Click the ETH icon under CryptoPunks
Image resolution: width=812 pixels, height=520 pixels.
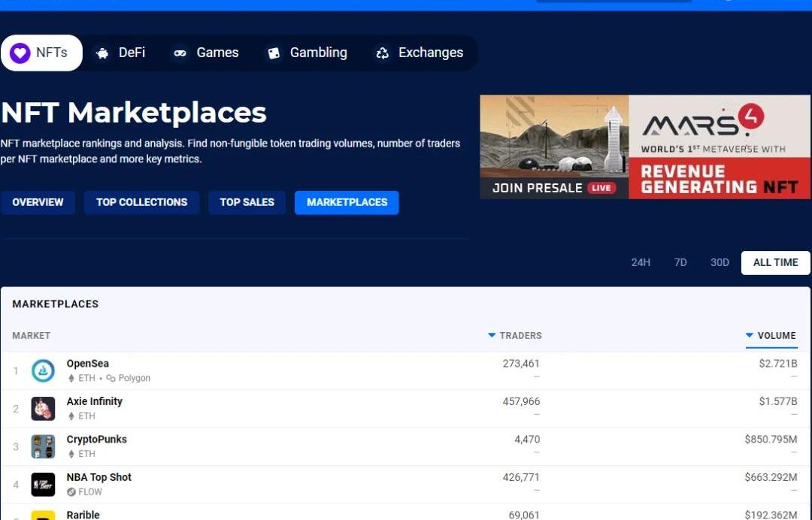pyautogui.click(x=71, y=454)
